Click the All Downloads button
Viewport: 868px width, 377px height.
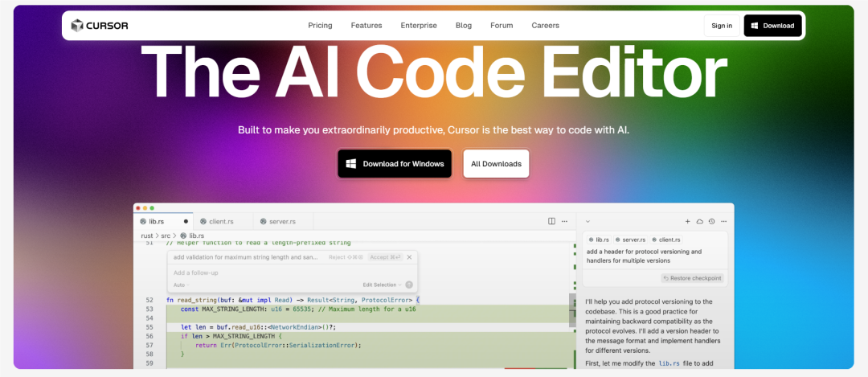(x=496, y=164)
